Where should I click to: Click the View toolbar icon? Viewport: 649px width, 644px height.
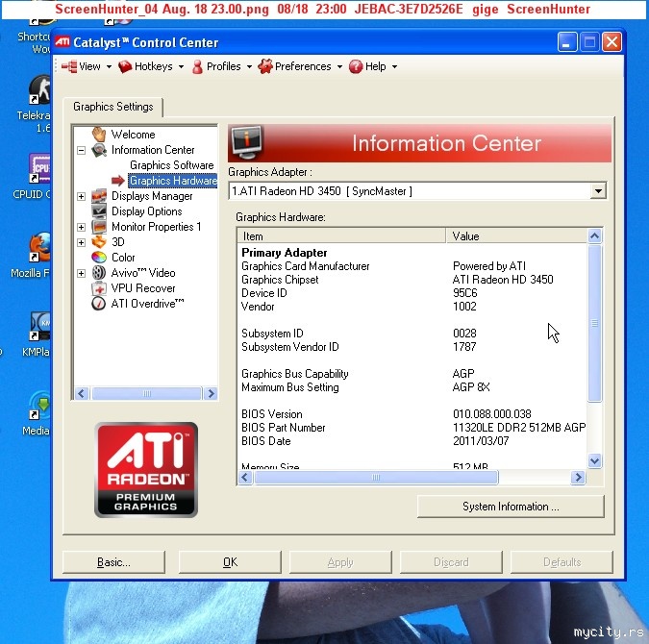pos(69,66)
